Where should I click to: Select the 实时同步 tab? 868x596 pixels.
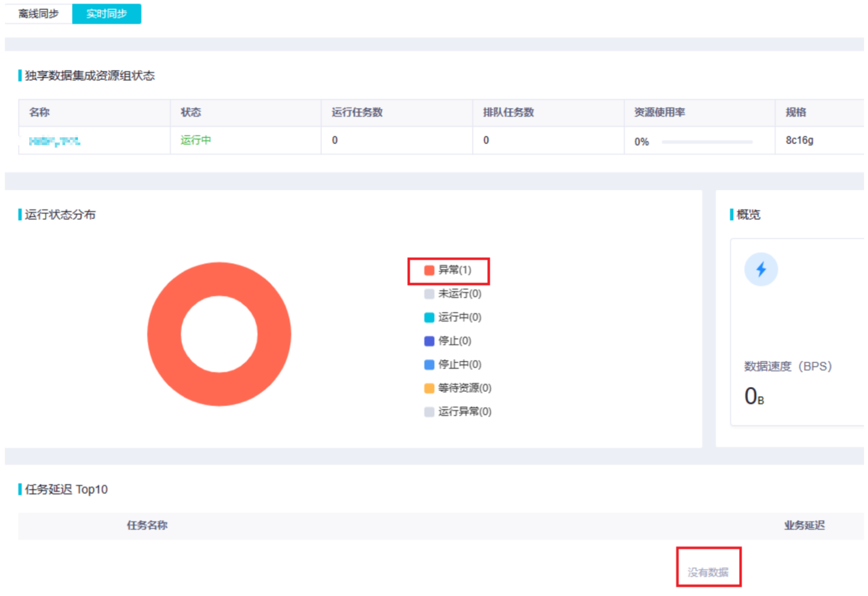tap(107, 14)
